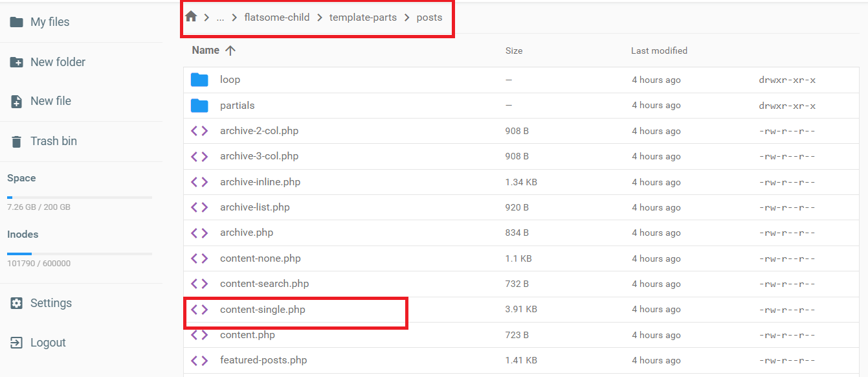Click the code icon beside content-single.php

tap(199, 310)
